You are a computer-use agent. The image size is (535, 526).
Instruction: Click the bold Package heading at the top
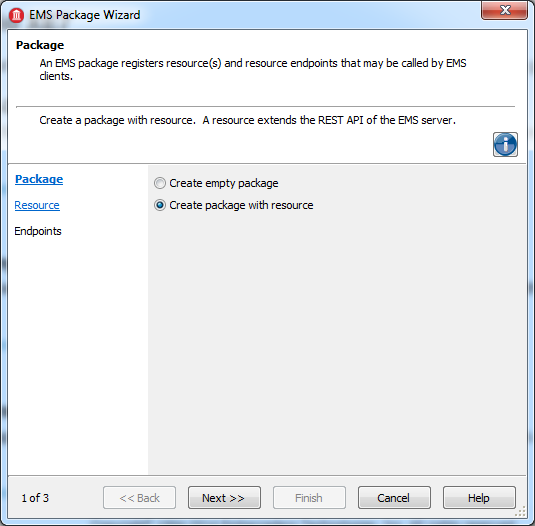pos(40,45)
